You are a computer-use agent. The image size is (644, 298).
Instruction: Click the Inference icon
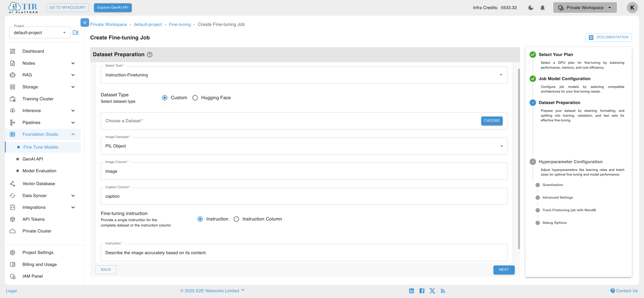(12, 110)
